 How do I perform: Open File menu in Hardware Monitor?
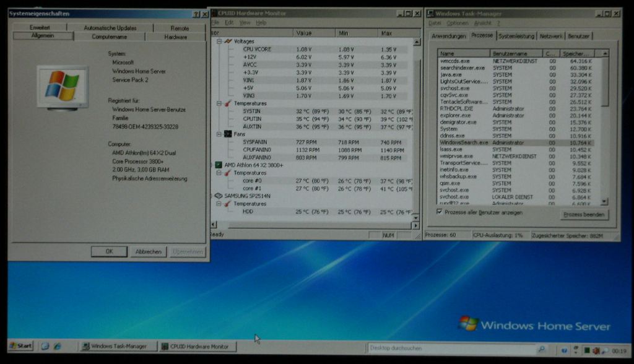tap(215, 22)
